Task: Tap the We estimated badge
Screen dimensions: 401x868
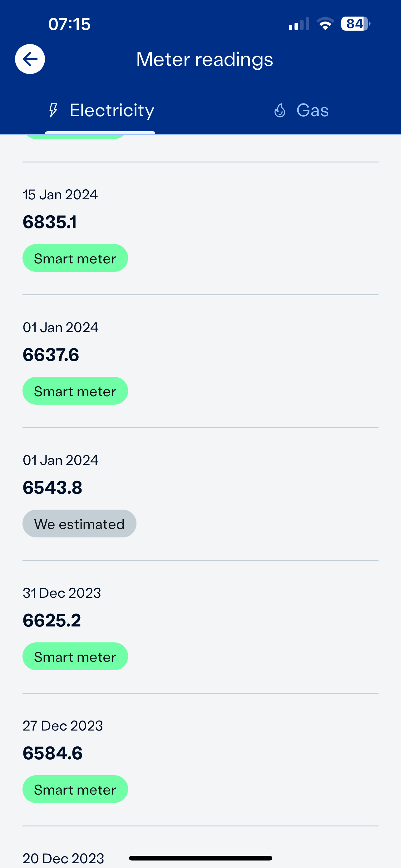Action: (x=79, y=524)
